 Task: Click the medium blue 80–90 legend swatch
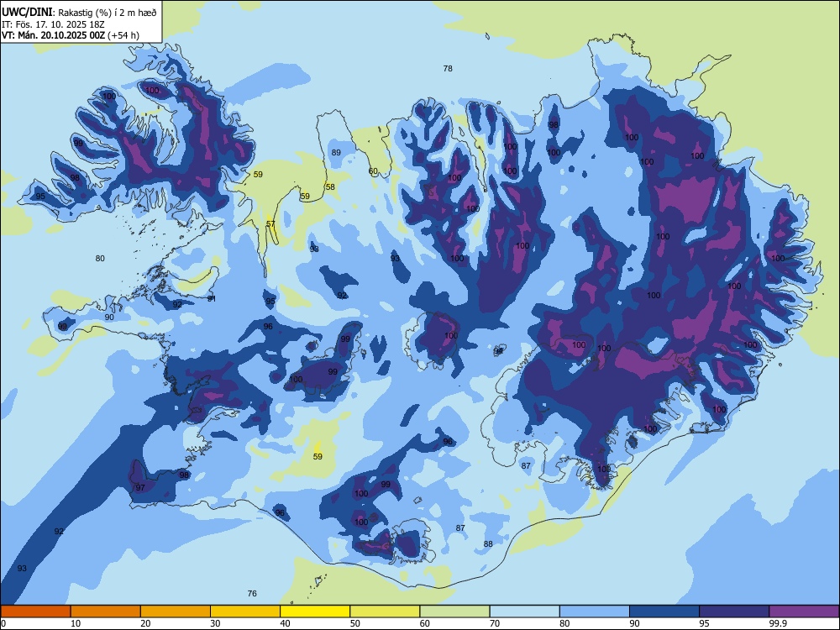coord(595,612)
